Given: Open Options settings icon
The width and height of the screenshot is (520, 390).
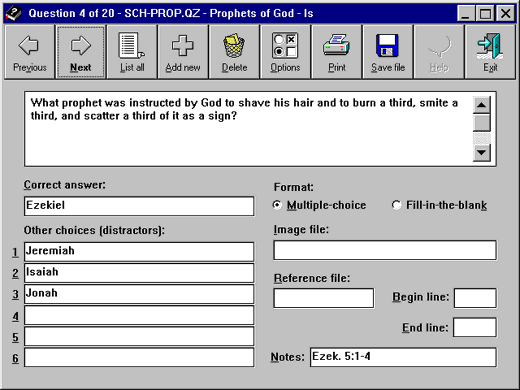Looking at the screenshot, I should pyautogui.click(x=285, y=52).
